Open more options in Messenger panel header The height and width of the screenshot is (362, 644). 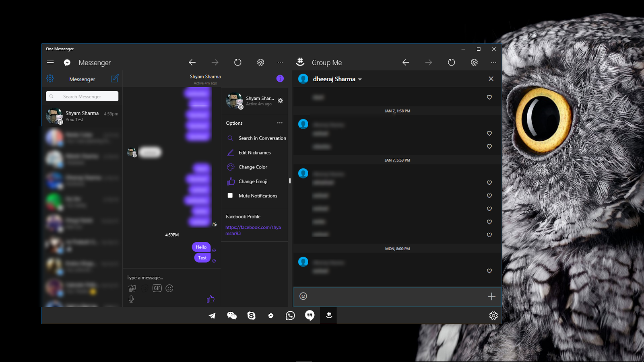coord(280,63)
